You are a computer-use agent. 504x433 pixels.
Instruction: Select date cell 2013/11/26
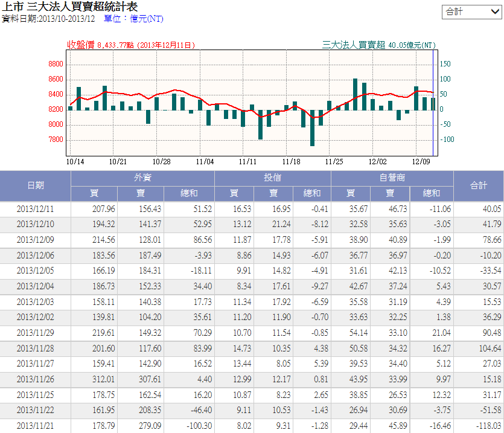point(36,380)
